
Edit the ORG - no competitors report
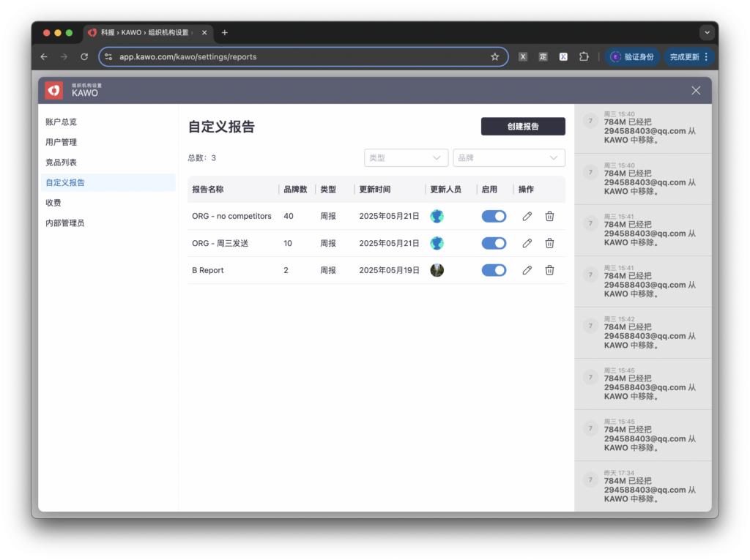tap(527, 216)
